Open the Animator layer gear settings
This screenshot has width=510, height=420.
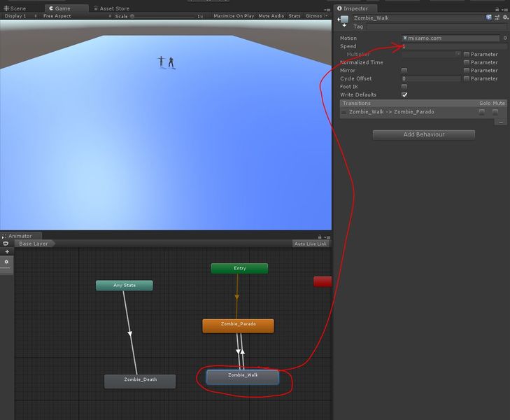[x=6, y=262]
